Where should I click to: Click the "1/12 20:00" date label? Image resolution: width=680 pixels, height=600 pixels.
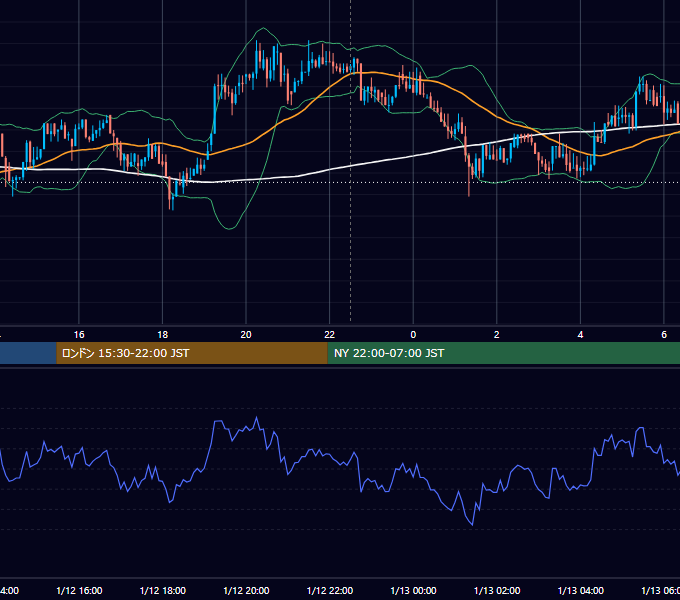246,590
